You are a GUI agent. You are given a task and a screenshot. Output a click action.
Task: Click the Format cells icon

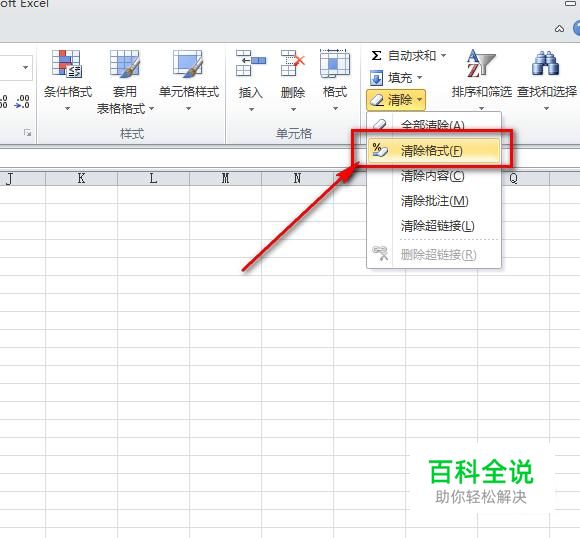pos(334,63)
